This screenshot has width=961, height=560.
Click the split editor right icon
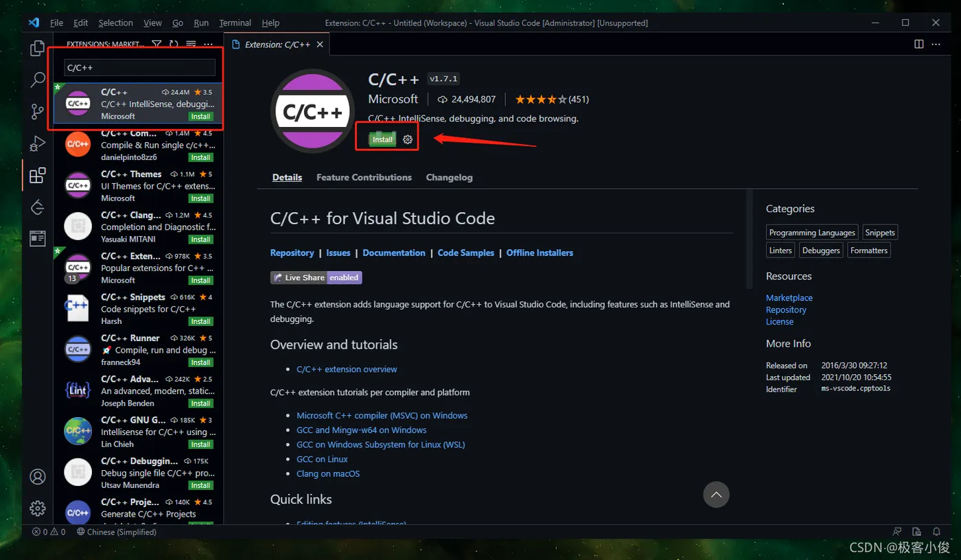click(918, 44)
